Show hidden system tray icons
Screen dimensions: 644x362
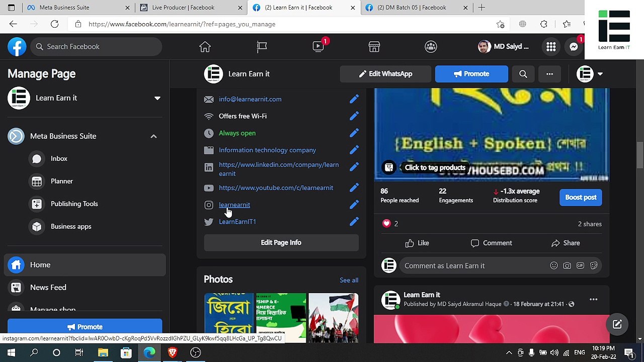tap(509, 353)
